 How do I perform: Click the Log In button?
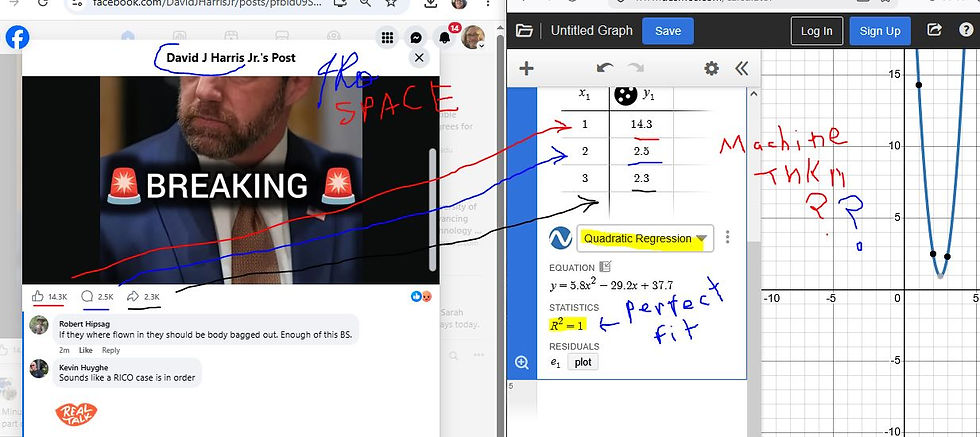[816, 31]
